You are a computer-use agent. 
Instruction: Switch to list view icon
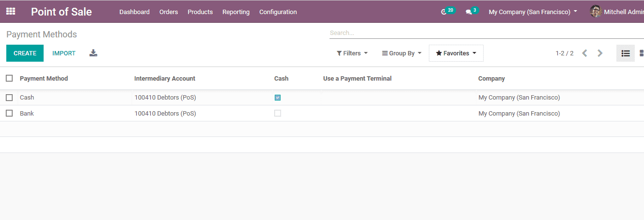click(x=626, y=53)
